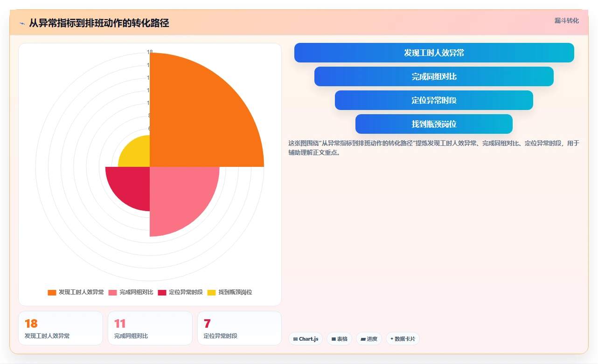598x364 pixels.
Task: Click the title 从异常指标到排班动作的转化路径
Action: pos(99,23)
